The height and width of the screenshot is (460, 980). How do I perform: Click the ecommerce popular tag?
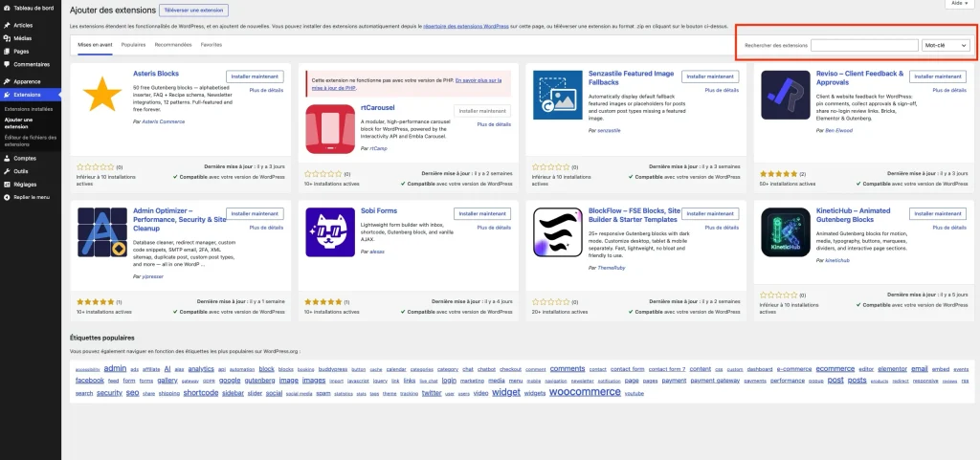(x=835, y=369)
